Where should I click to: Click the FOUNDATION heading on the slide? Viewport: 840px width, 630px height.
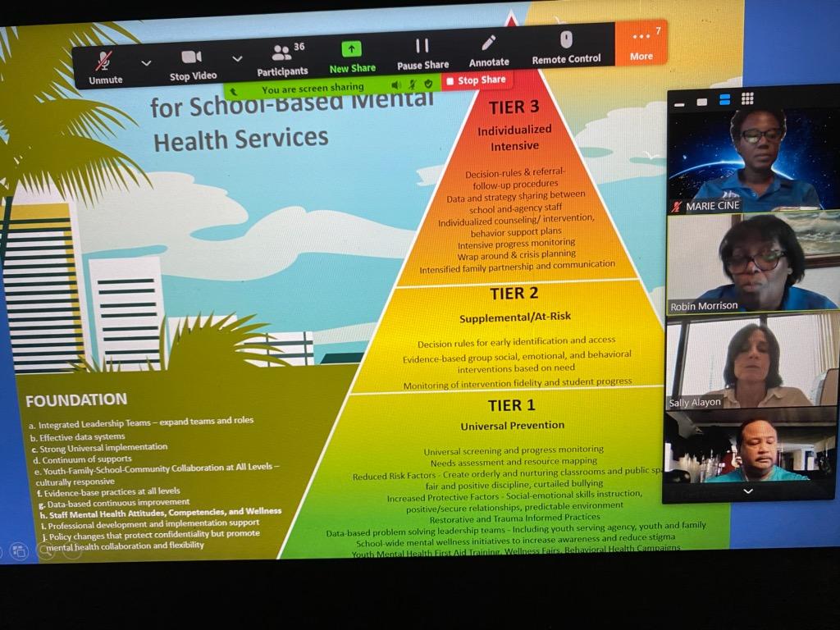click(76, 400)
